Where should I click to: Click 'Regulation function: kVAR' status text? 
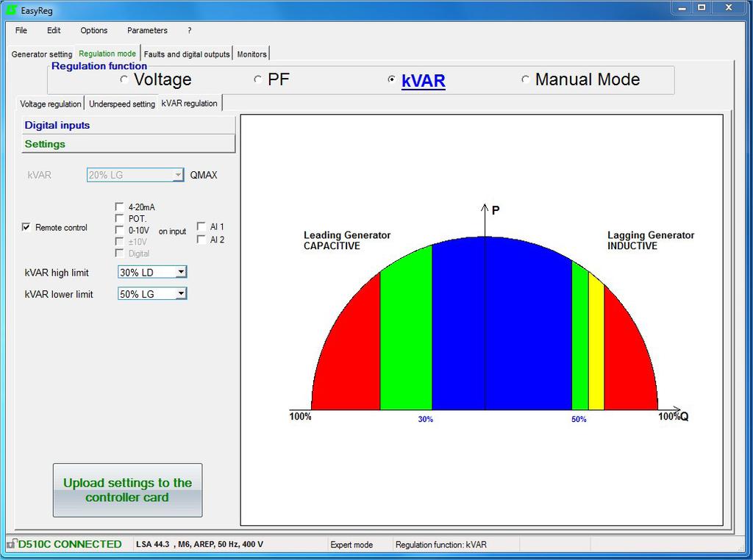tap(441, 545)
